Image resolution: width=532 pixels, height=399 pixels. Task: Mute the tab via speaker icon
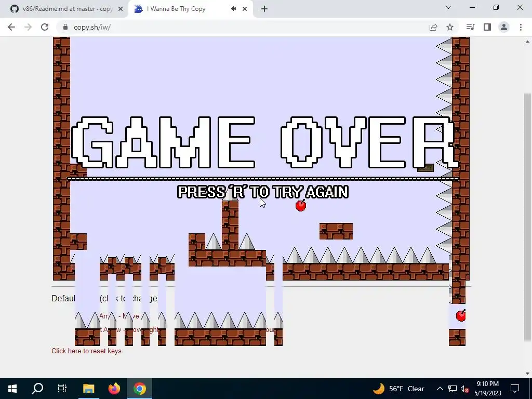[233, 9]
